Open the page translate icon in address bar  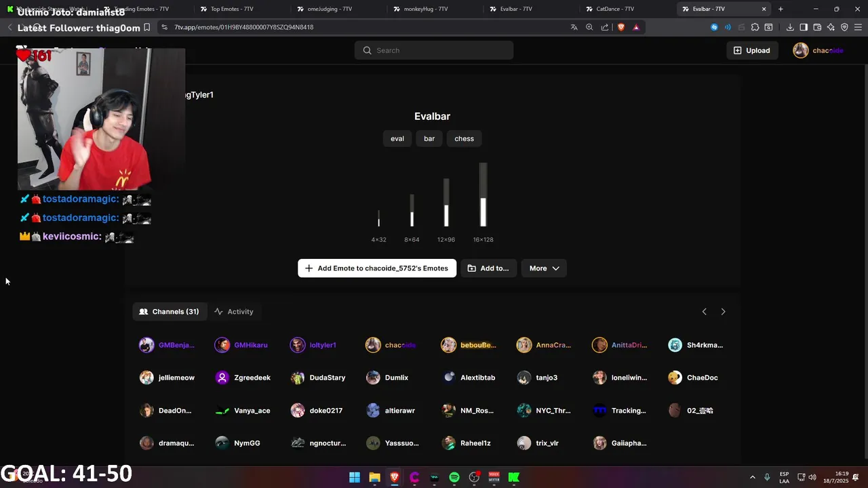click(x=574, y=27)
